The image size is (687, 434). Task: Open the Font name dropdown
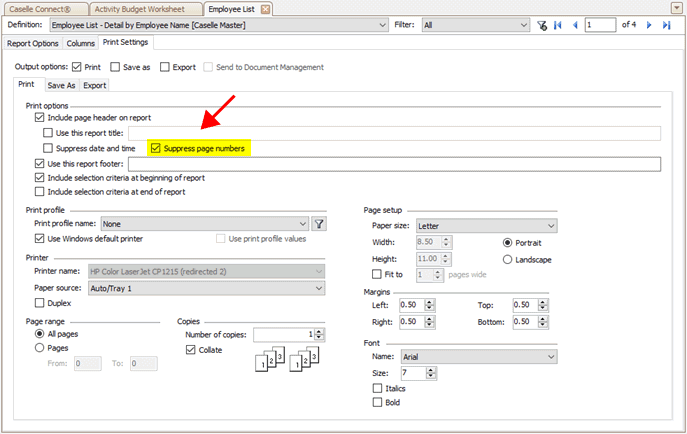tap(479, 357)
